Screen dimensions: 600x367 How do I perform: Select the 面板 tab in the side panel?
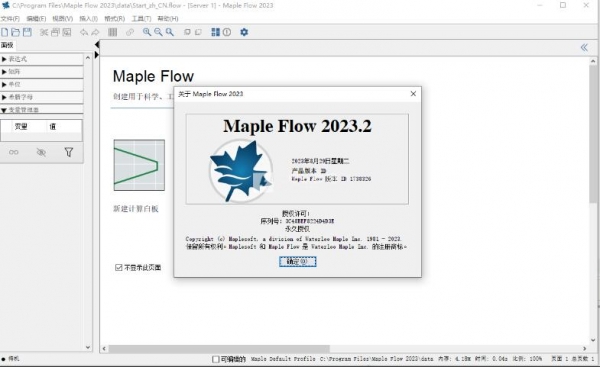[x=7, y=45]
